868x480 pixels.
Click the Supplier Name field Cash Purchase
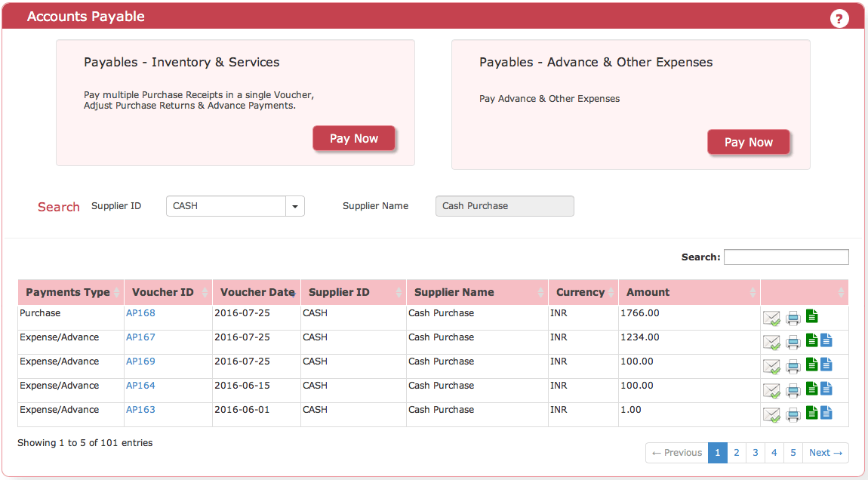(x=505, y=206)
